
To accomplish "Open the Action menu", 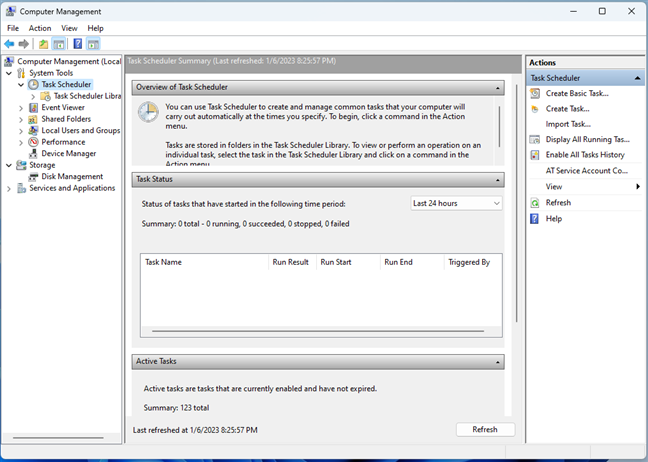I will [40, 28].
